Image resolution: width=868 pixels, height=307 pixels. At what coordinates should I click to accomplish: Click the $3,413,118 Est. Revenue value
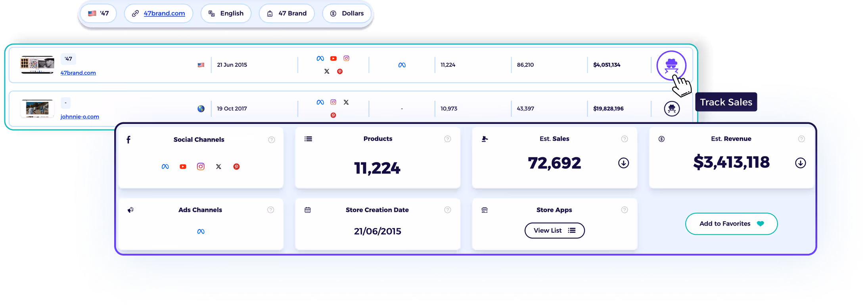point(731,162)
